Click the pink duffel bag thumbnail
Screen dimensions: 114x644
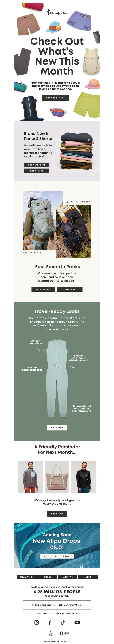coord(57,477)
